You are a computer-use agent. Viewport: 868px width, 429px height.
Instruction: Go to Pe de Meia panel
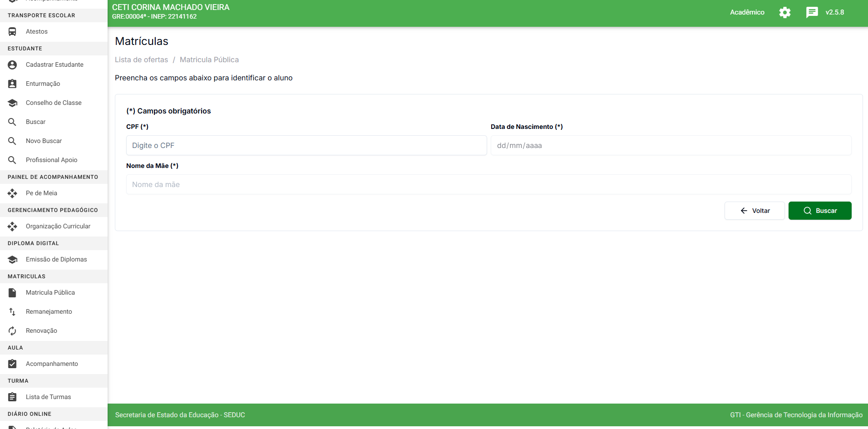pyautogui.click(x=41, y=193)
